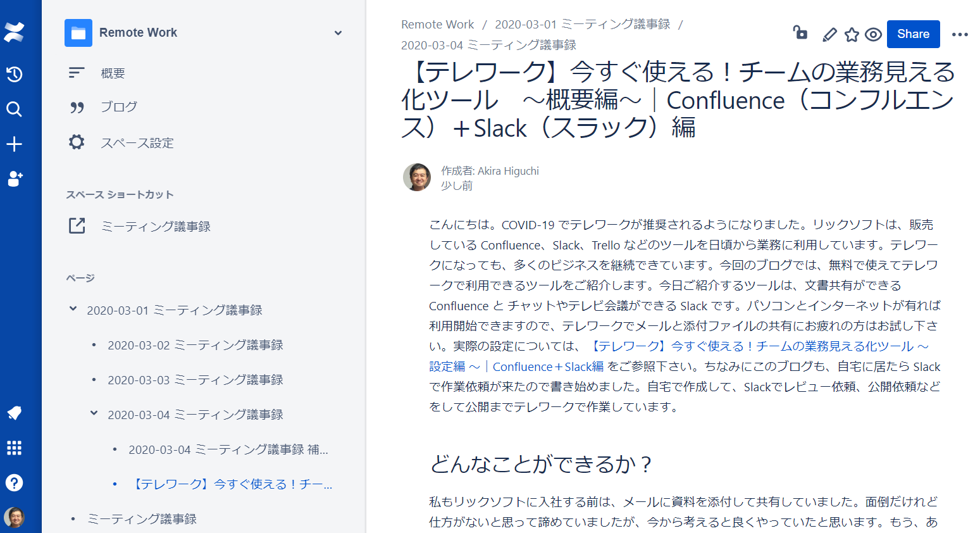Click the 概要 lines icon
Viewport: 980px width, 533px height.
tap(77, 73)
